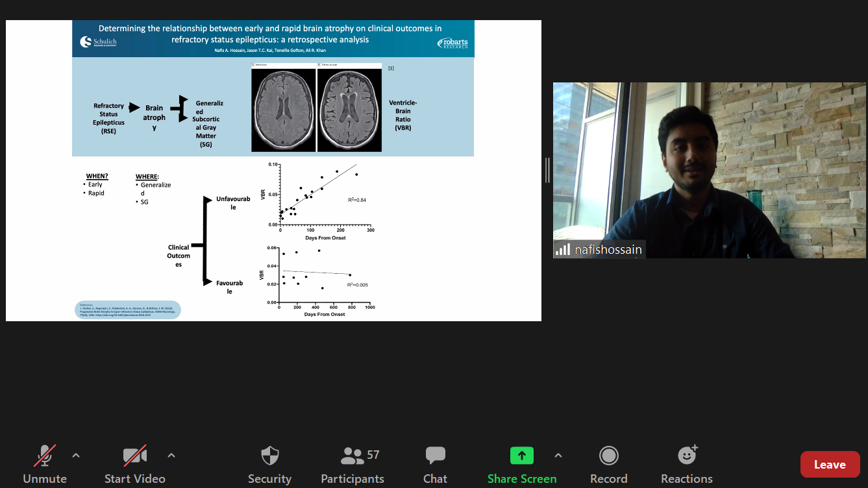This screenshot has width=868, height=488.
Task: Open the Security shield menu
Action: click(269, 464)
